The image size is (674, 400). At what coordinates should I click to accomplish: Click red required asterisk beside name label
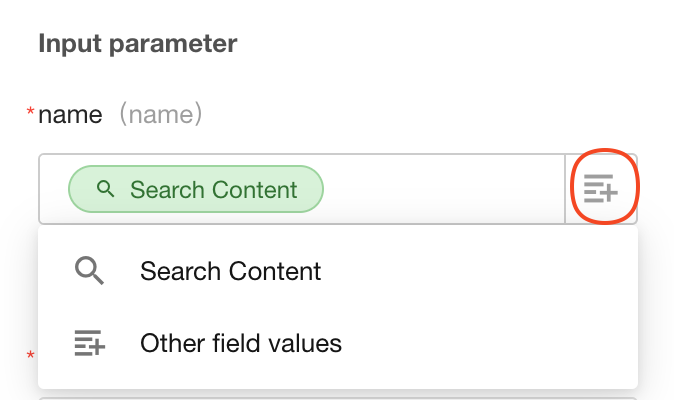pyautogui.click(x=30, y=114)
